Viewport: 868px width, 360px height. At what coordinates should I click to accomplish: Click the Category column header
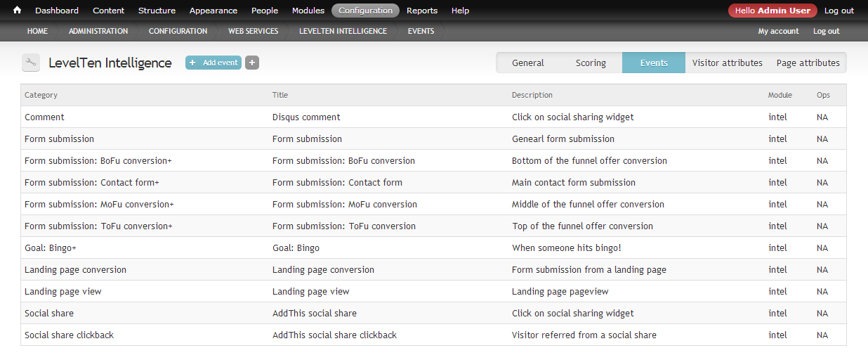click(x=41, y=95)
